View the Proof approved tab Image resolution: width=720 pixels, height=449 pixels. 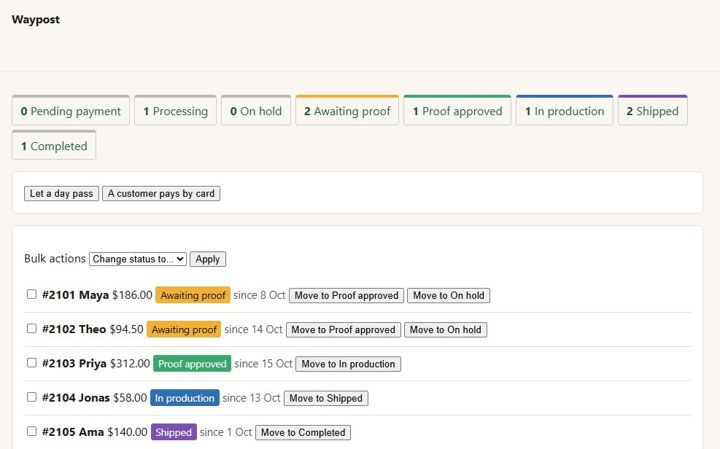pyautogui.click(x=457, y=111)
